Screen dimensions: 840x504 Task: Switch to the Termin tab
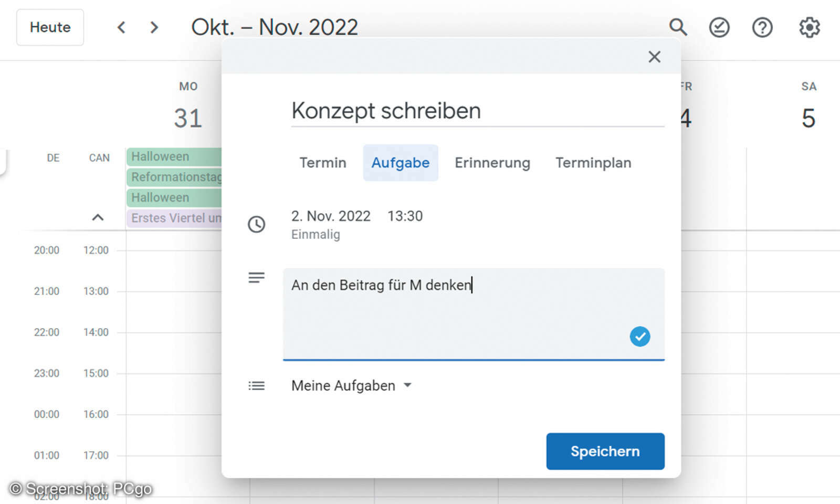323,163
